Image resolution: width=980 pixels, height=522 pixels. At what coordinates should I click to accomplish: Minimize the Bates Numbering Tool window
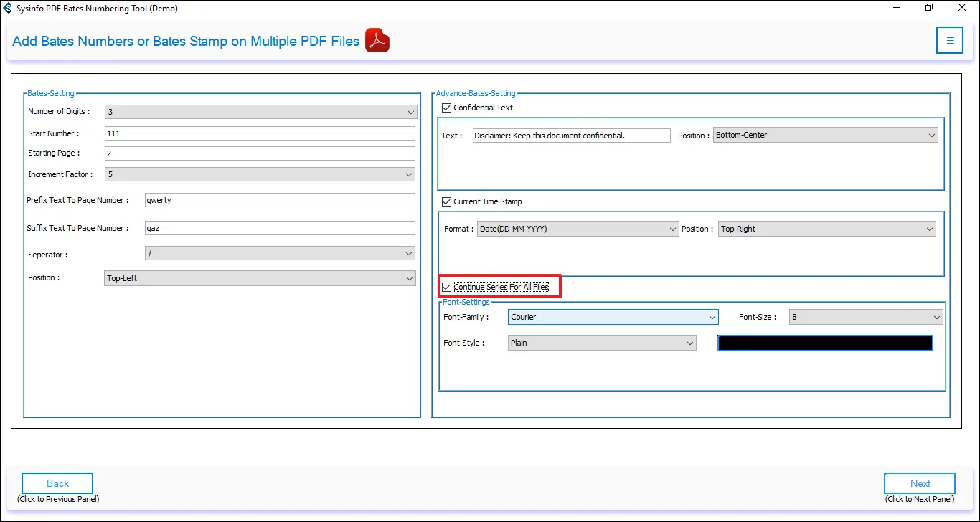click(x=896, y=8)
